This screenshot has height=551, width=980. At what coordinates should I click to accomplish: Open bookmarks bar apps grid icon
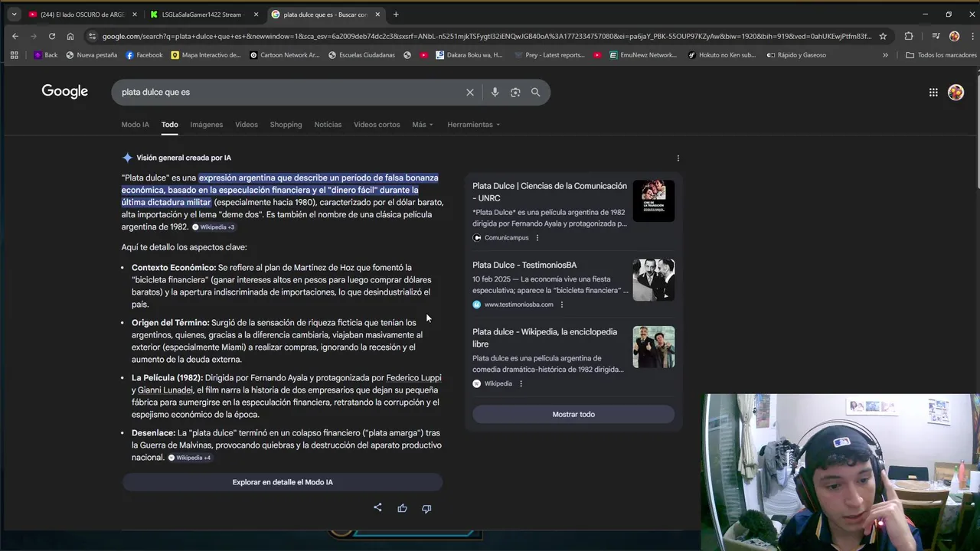[x=14, y=55]
